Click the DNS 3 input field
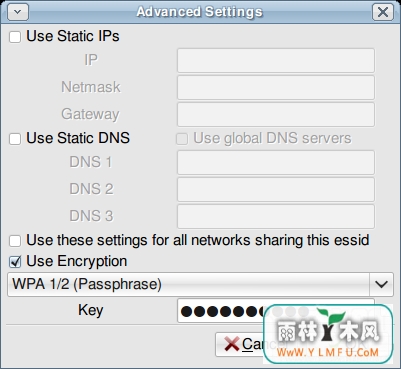Image resolution: width=401 pixels, height=369 pixels. (276, 216)
